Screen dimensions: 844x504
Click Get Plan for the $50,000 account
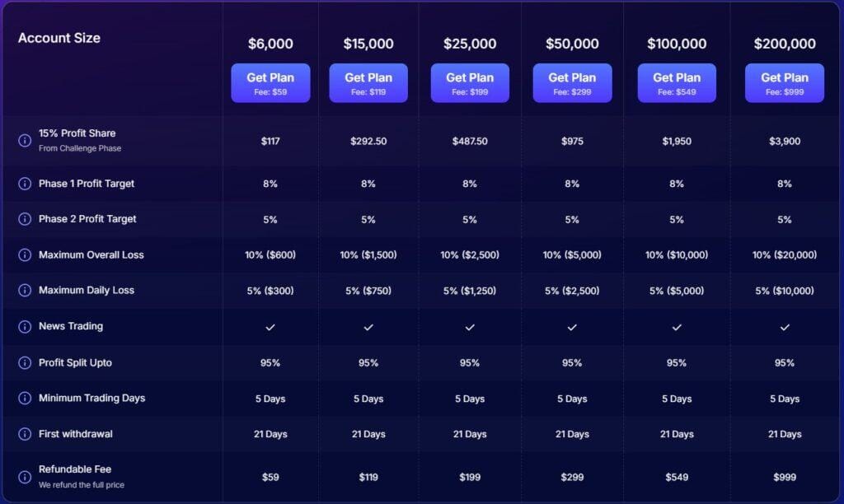(572, 82)
